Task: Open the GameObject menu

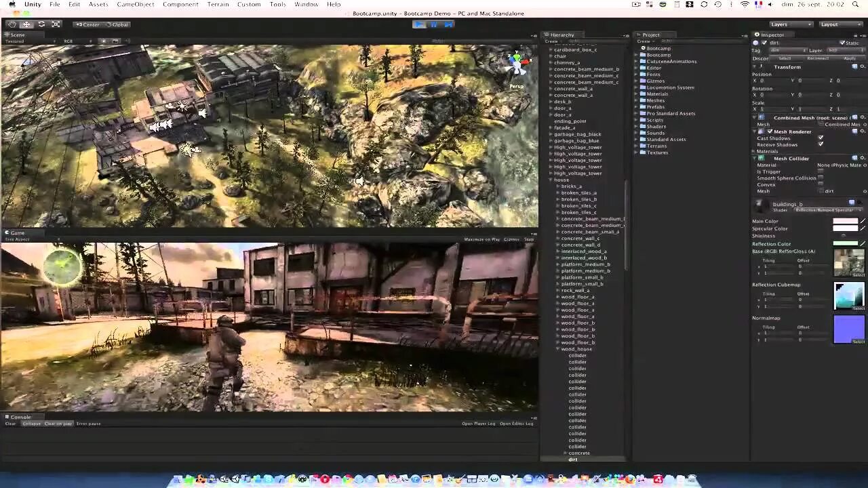Action: pos(136,5)
